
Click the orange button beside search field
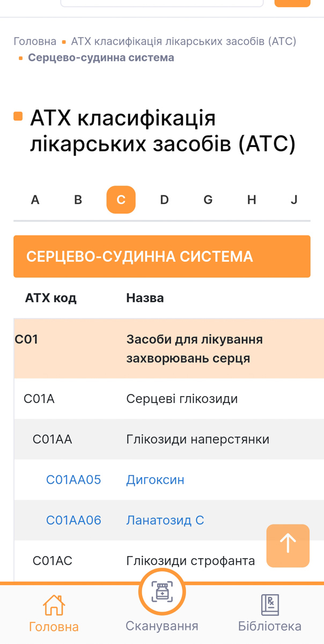[x=292, y=3]
